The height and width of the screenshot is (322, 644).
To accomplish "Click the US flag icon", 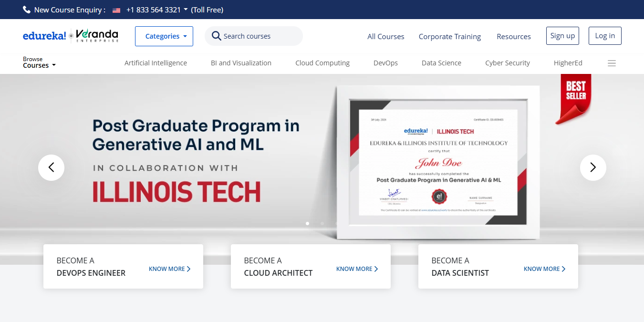I will [x=116, y=10].
